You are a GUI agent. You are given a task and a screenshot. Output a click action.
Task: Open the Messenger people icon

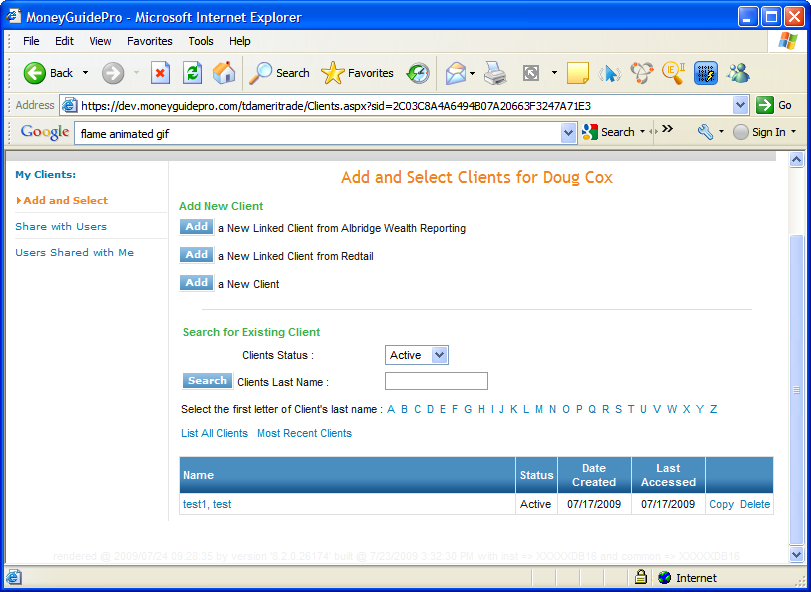tap(738, 73)
